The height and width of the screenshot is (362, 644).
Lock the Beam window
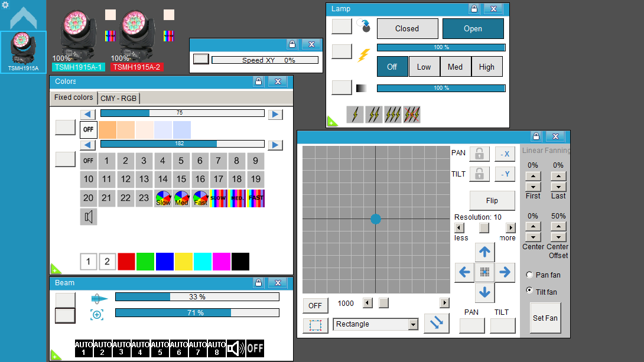click(258, 282)
